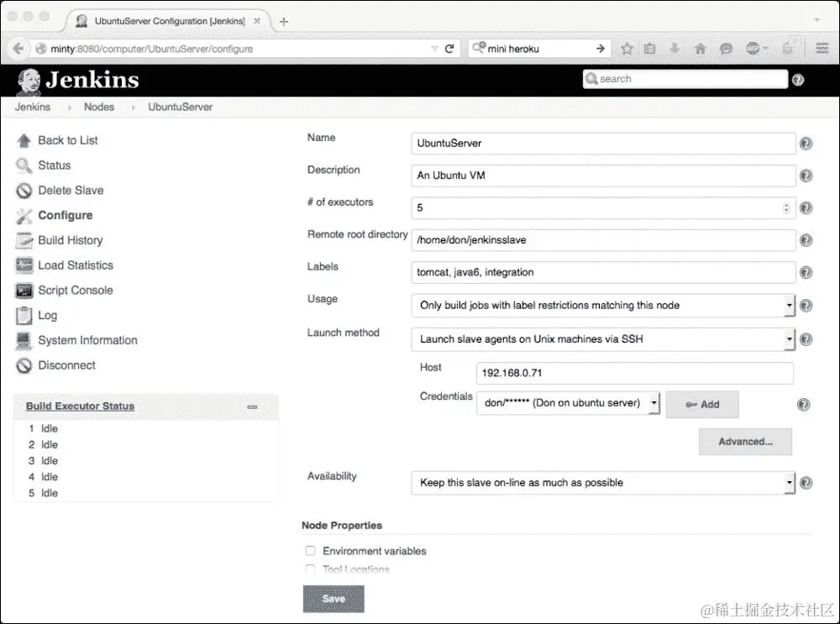Click the Advanced... button
This screenshot has width=840, height=624.
coord(745,442)
